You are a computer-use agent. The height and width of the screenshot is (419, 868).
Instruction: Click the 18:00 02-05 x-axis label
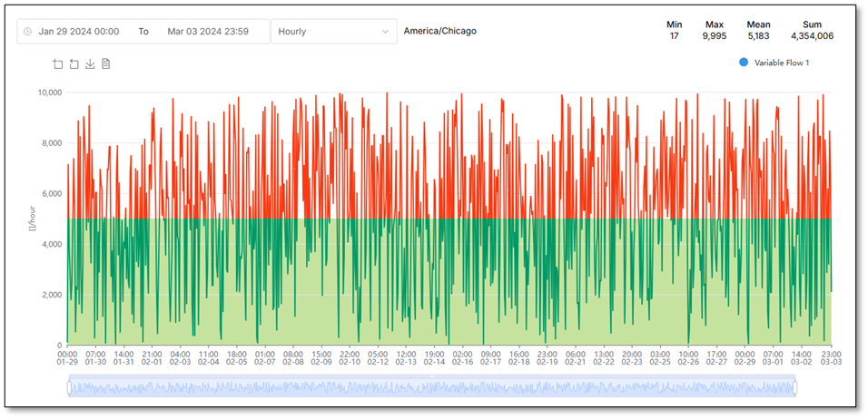(236, 357)
